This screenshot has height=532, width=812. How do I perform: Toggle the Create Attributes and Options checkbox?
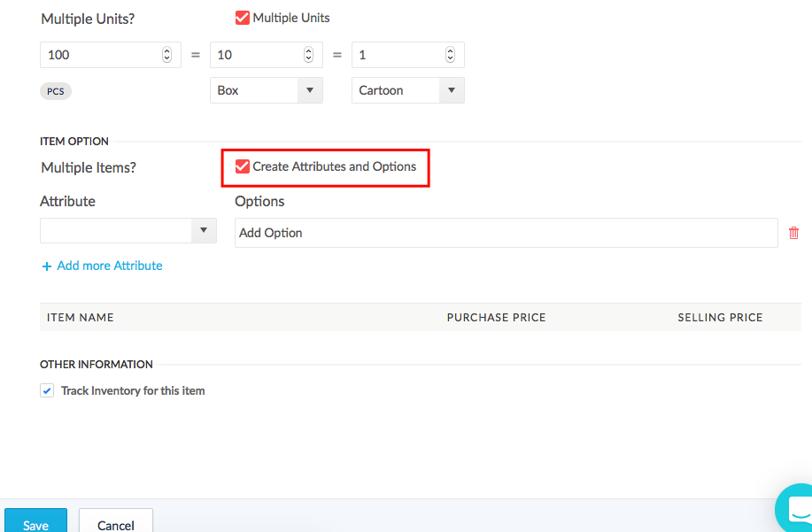242,166
